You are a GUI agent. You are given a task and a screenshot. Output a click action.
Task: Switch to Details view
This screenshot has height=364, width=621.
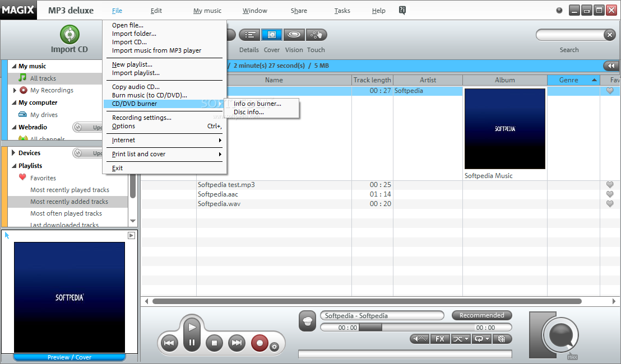click(x=249, y=35)
